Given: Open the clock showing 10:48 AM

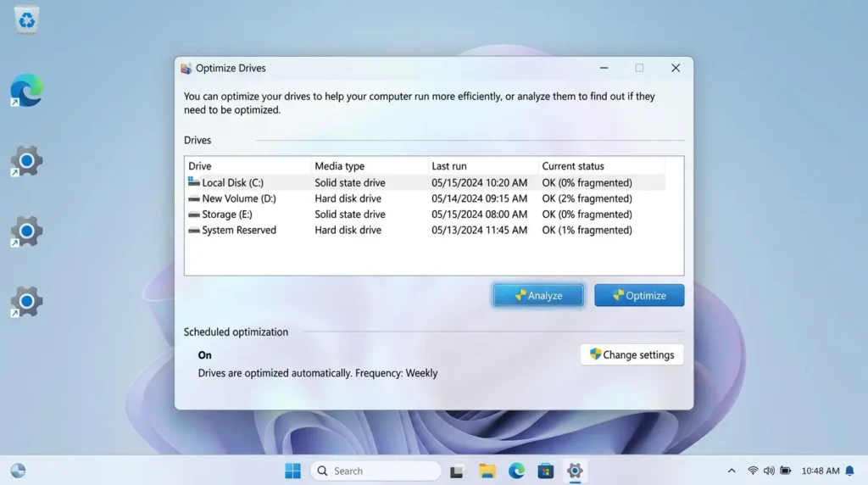Looking at the screenshot, I should point(821,471).
